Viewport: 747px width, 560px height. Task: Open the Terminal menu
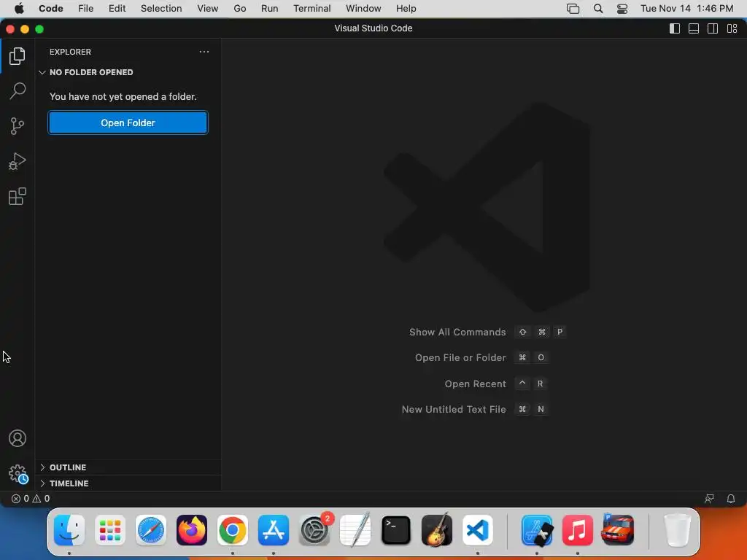312,9
